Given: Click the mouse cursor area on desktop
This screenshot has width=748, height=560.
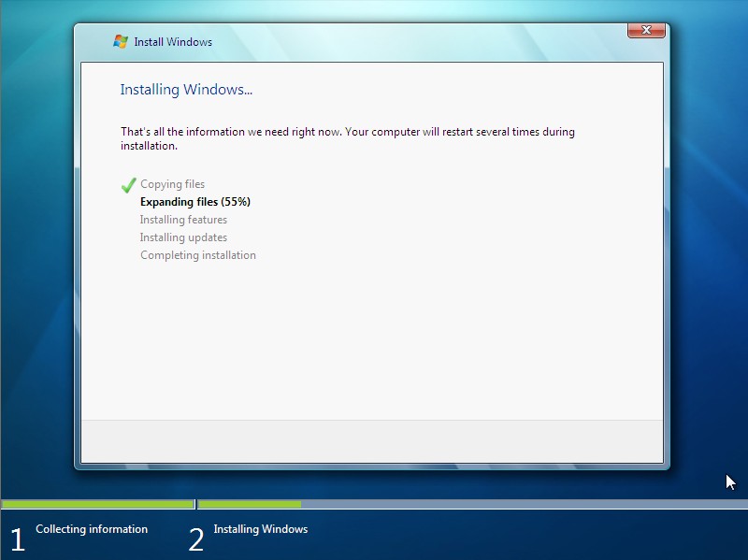Looking at the screenshot, I should point(728,481).
